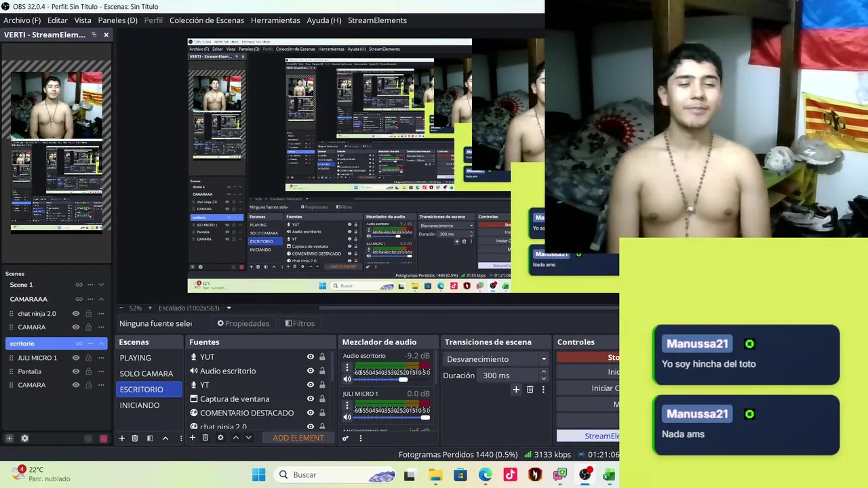
Task: Float the VERTI StreamElements dock
Action: pos(94,35)
